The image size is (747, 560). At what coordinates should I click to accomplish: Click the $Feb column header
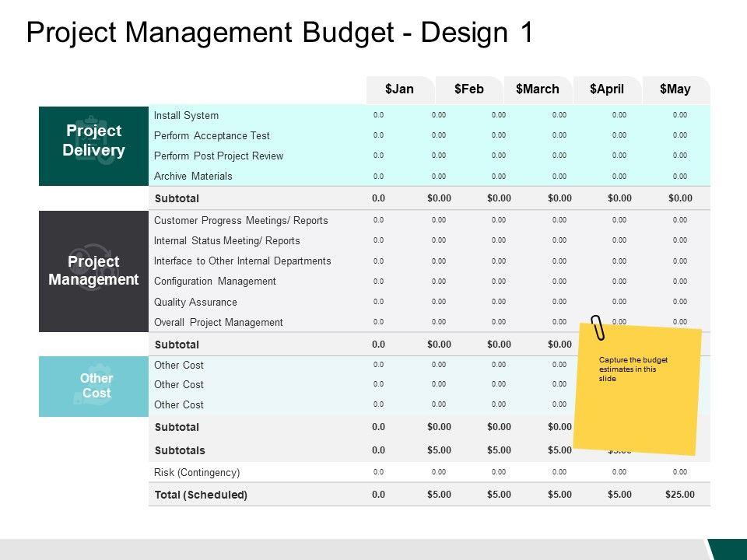pyautogui.click(x=468, y=89)
